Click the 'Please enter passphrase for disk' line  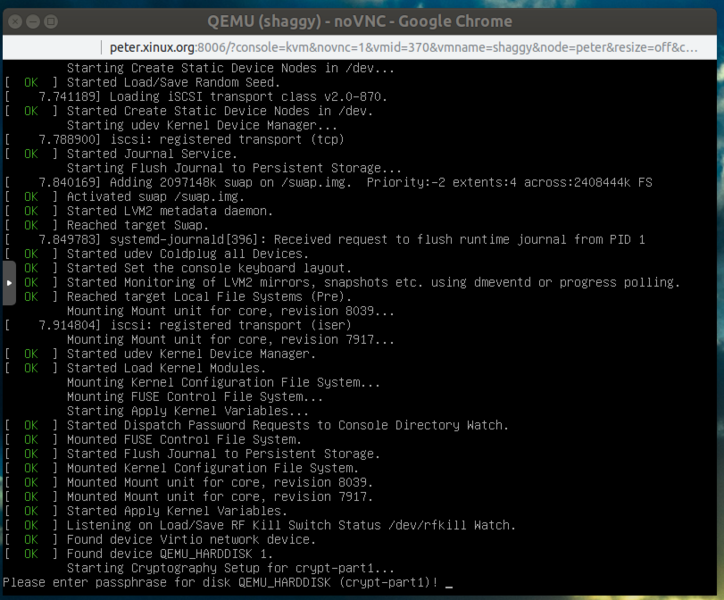(220, 582)
